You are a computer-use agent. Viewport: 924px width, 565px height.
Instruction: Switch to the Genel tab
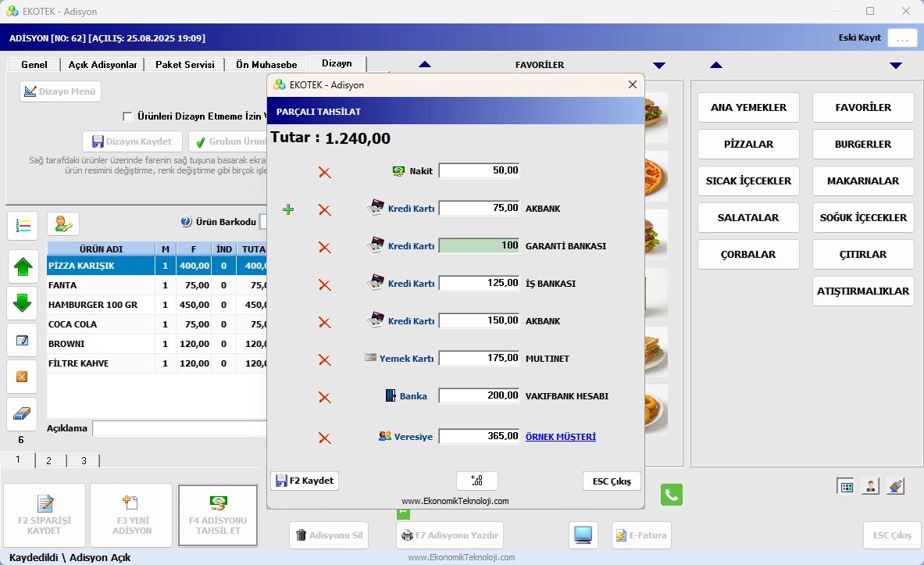(x=34, y=64)
